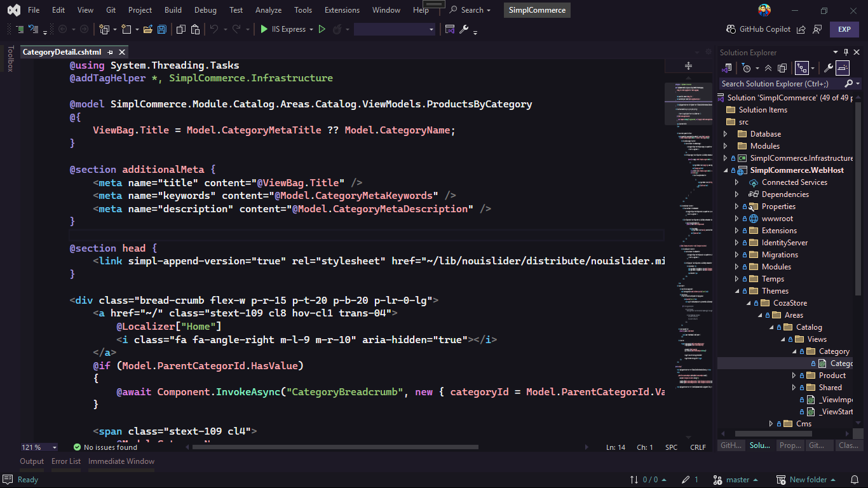Open the notifications bell in status bar

[x=854, y=480]
